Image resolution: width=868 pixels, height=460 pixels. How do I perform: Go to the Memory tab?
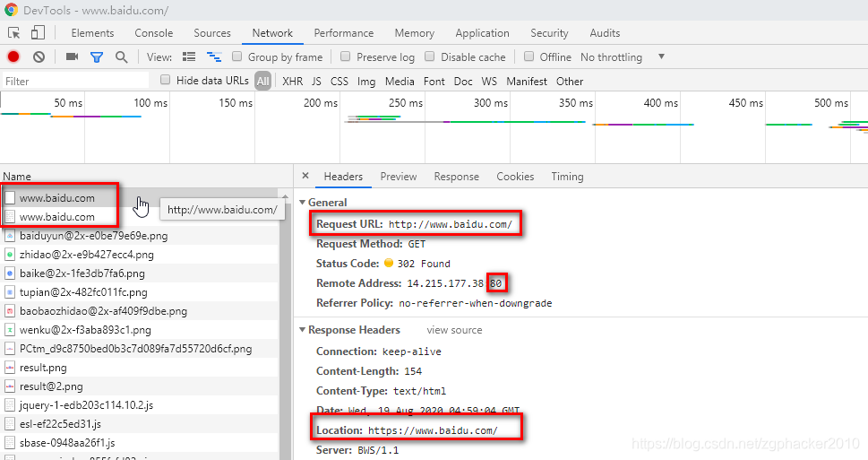(415, 32)
